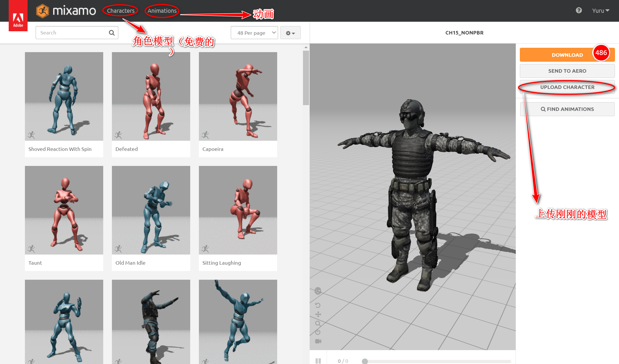The image size is (619, 364).
Task: Click the Upload Character button
Action: 567,87
